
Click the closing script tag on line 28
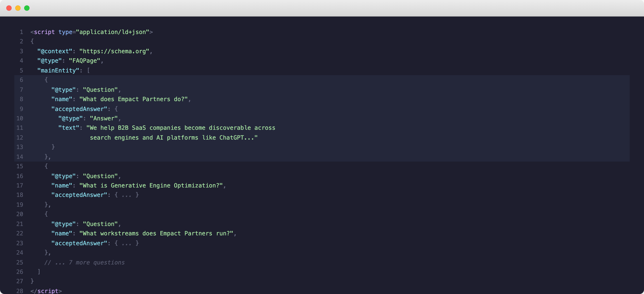click(x=46, y=291)
